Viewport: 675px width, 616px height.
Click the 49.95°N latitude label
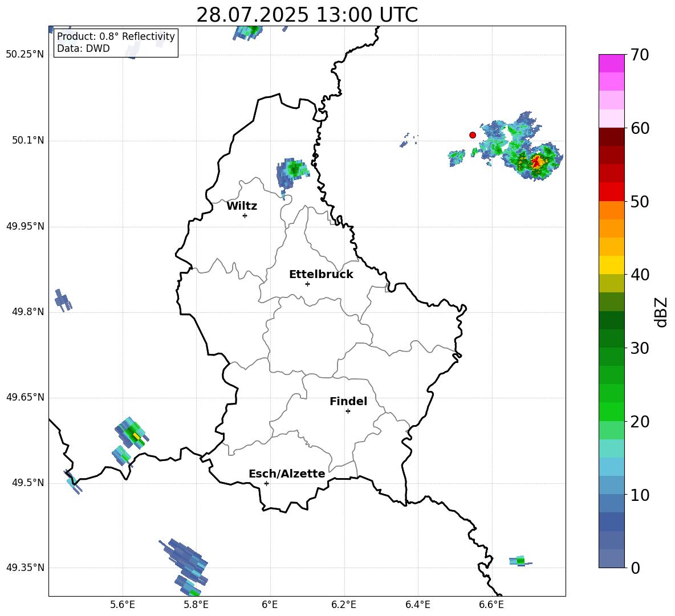[25, 226]
